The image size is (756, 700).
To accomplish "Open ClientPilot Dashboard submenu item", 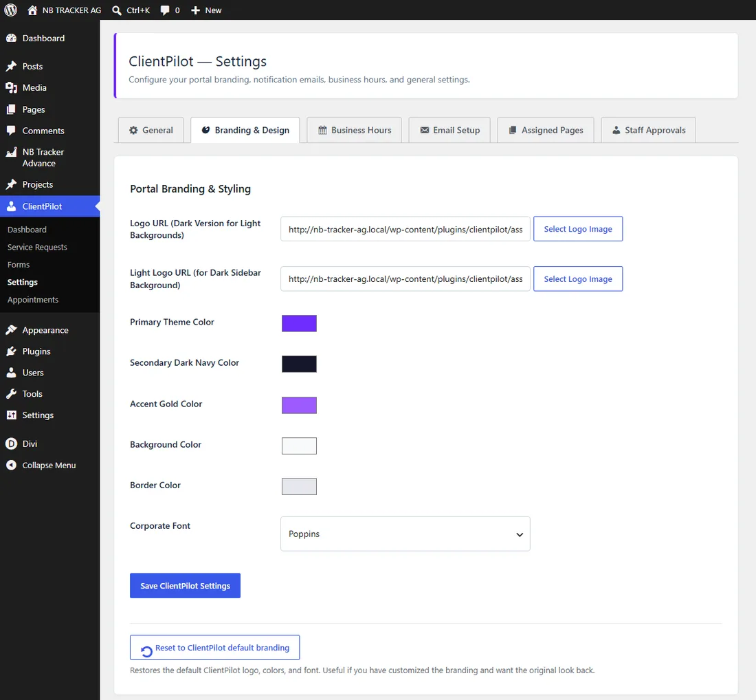I will [x=27, y=230].
